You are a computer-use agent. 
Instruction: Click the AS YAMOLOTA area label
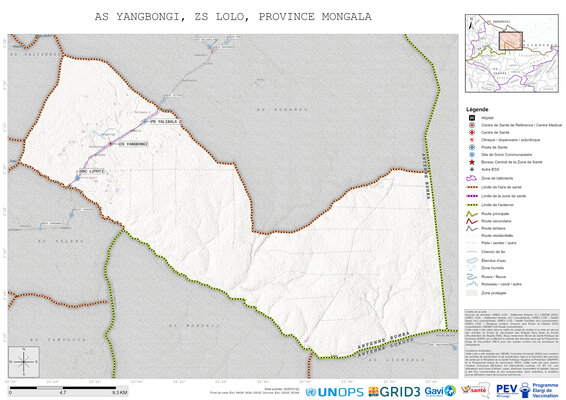58,340
